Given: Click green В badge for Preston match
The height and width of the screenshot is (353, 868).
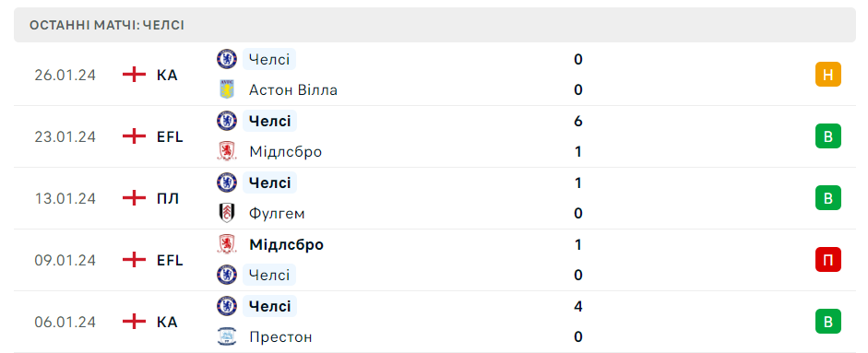Looking at the screenshot, I should click(828, 322).
